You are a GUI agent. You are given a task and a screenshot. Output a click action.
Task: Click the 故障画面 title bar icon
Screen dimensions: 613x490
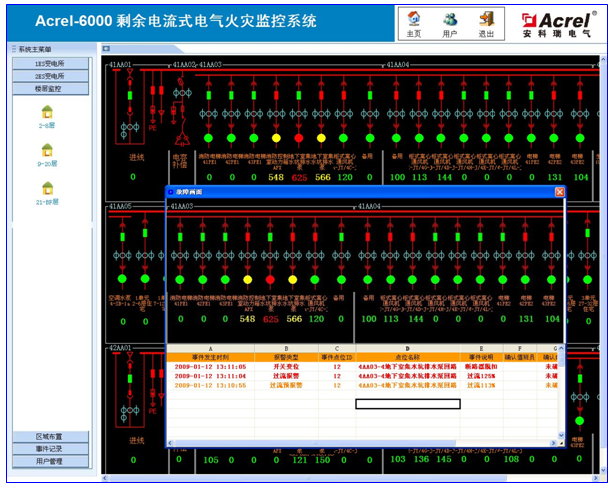(170, 192)
